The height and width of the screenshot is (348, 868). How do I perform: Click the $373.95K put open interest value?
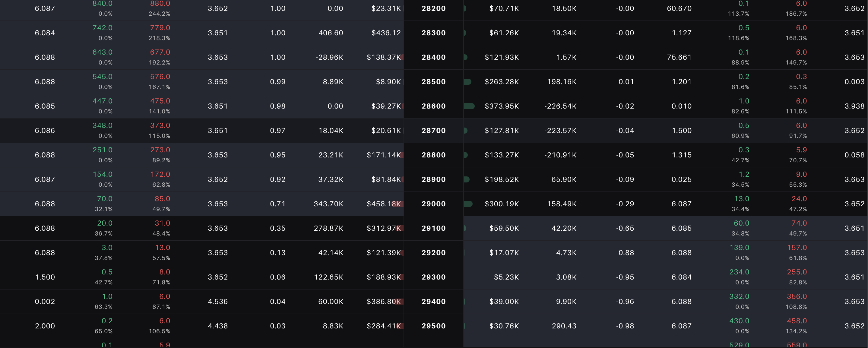pyautogui.click(x=502, y=106)
